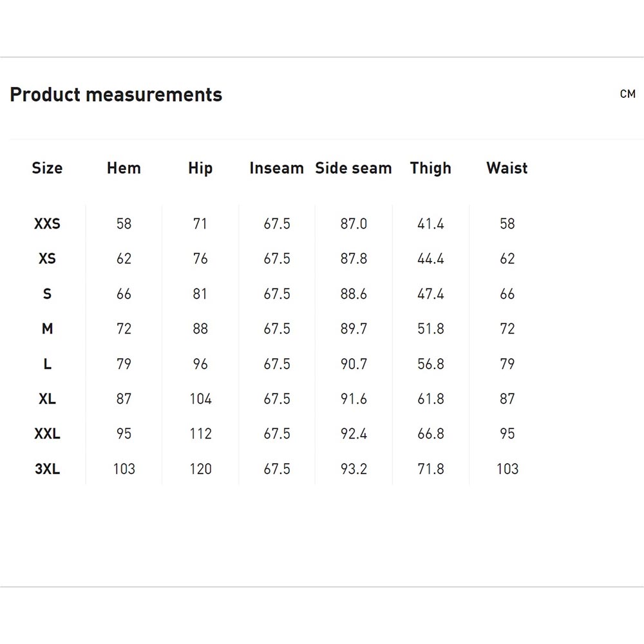644x644 pixels.
Task: Select the Inseam value in XXL row
Action: 277,433
